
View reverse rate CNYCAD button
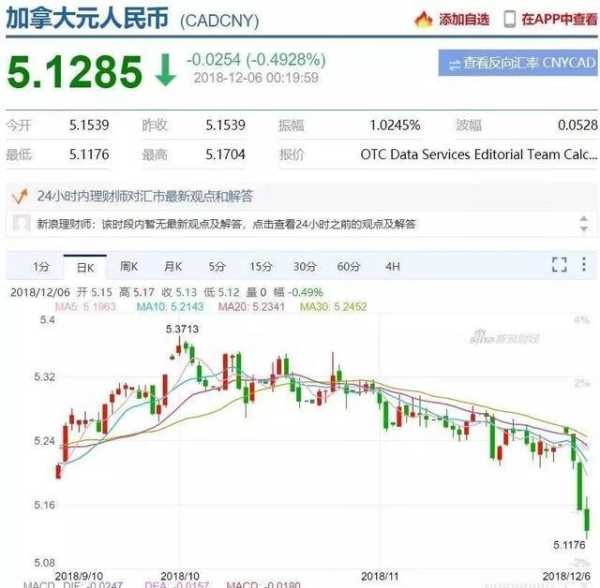click(x=518, y=63)
